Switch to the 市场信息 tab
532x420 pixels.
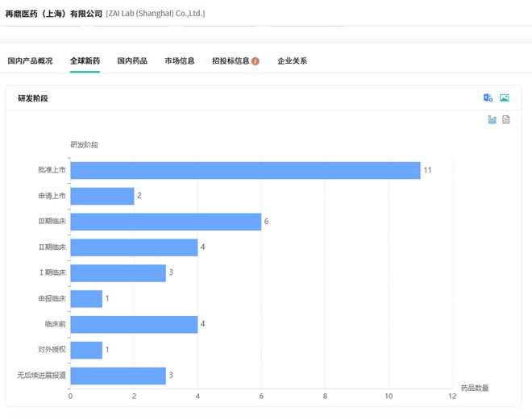point(180,60)
